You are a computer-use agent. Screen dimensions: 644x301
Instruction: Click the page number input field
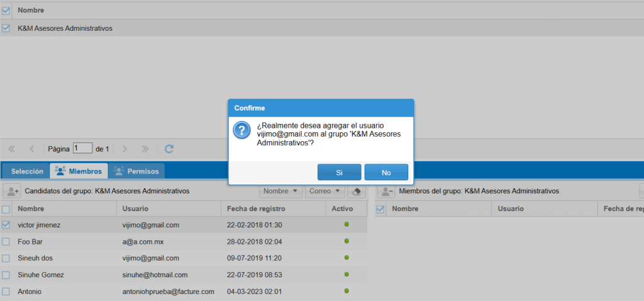[82, 149]
